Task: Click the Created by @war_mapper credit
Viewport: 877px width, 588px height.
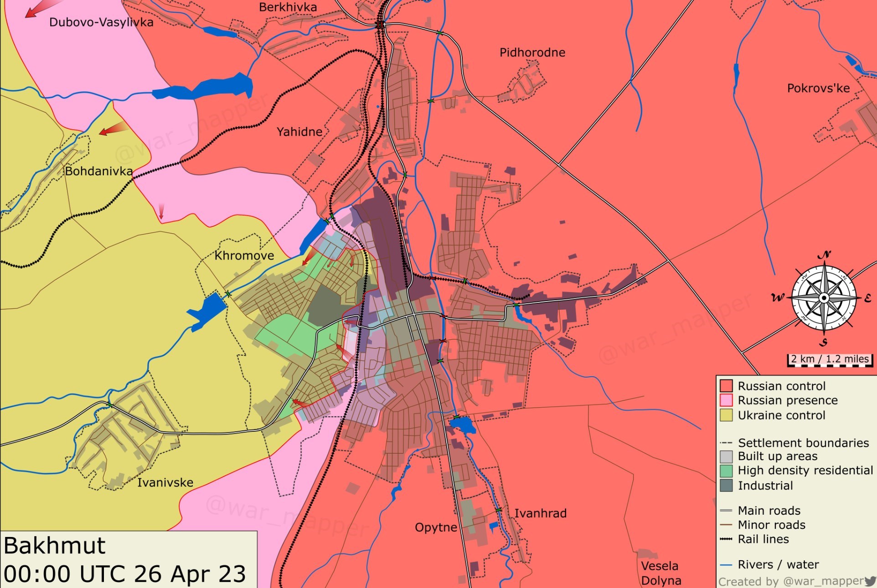Action: pyautogui.click(x=791, y=581)
